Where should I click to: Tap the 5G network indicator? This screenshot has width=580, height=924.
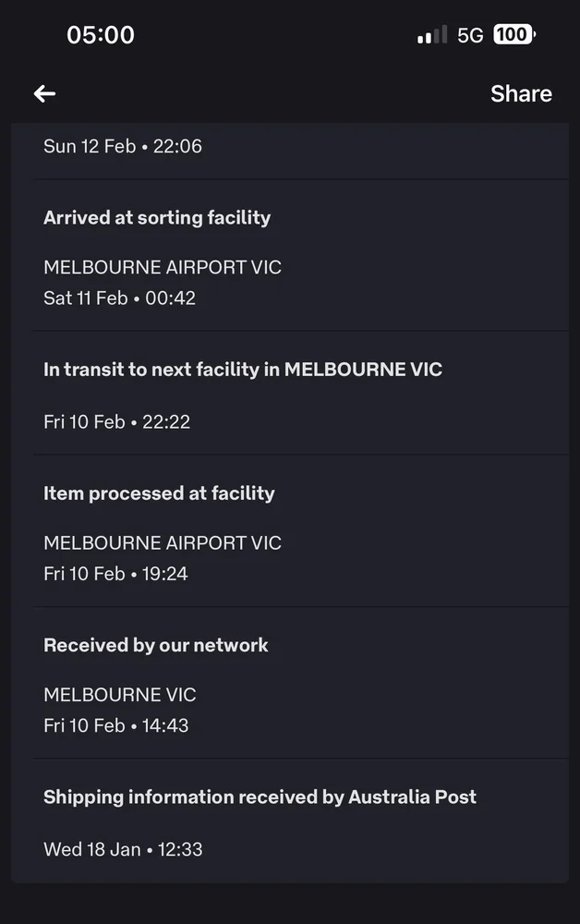click(470, 35)
